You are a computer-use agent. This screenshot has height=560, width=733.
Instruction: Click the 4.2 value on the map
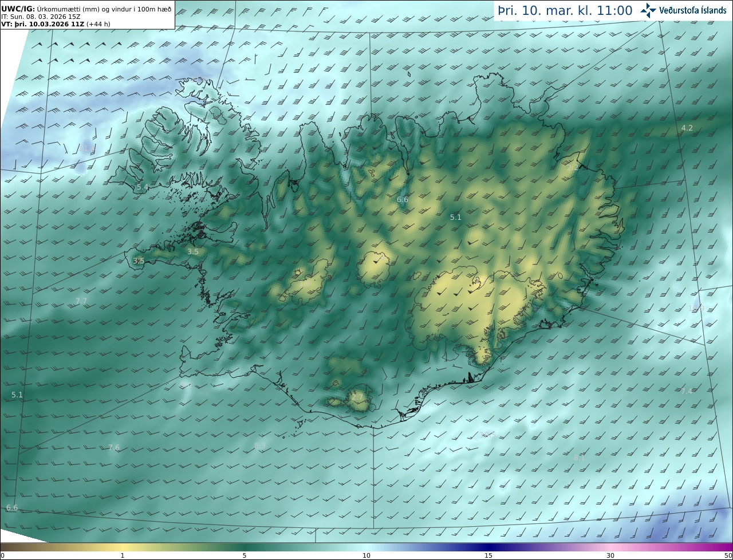[x=687, y=128]
